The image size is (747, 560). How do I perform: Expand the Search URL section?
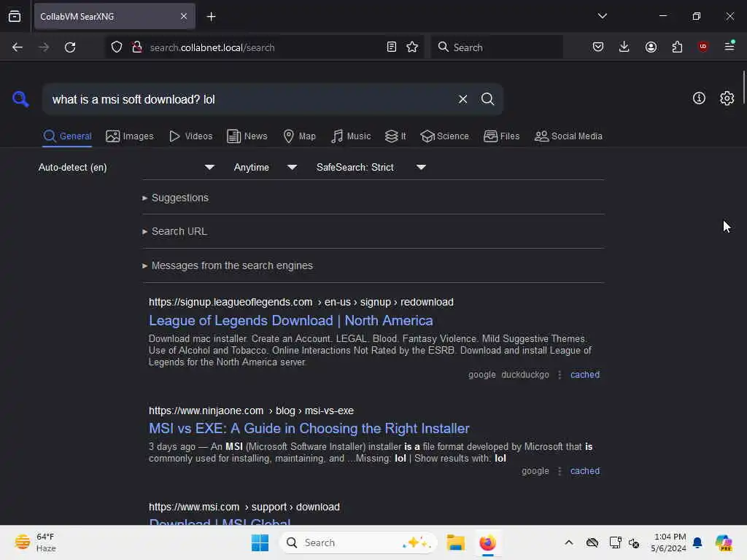[175, 231]
